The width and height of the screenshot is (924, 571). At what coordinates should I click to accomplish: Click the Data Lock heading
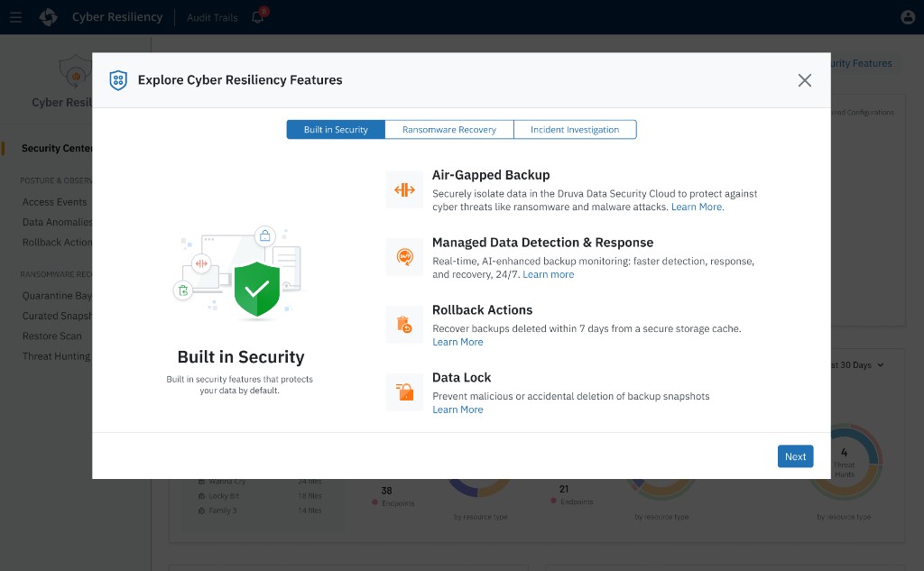(x=461, y=378)
